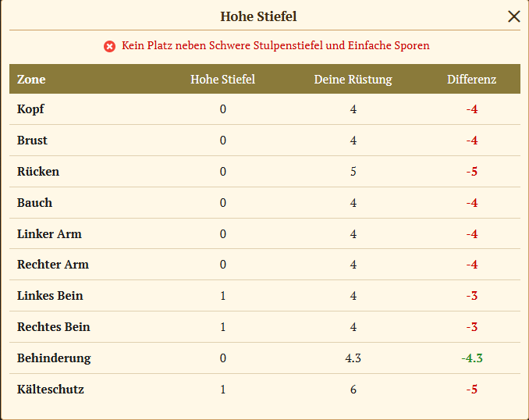Click the Rechter Arm row label
This screenshot has width=529, height=420.
click(53, 265)
